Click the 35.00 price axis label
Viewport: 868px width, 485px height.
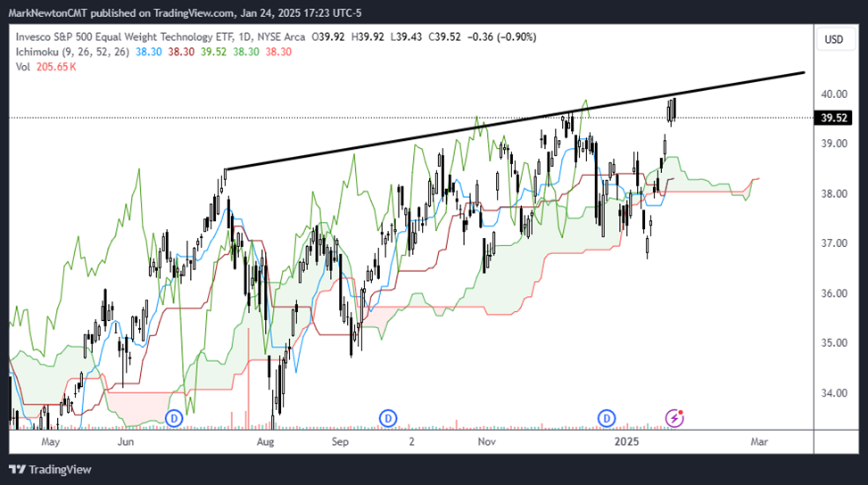tap(834, 343)
